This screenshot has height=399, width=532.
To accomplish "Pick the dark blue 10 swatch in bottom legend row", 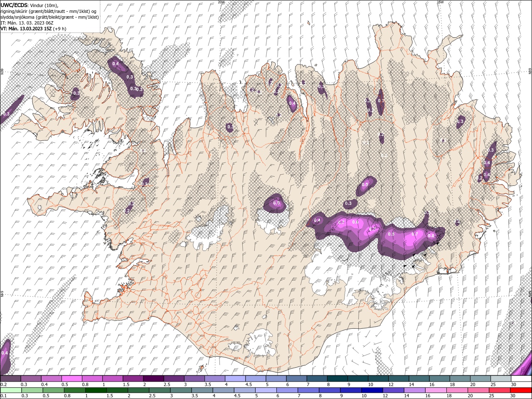I will click(x=372, y=390).
